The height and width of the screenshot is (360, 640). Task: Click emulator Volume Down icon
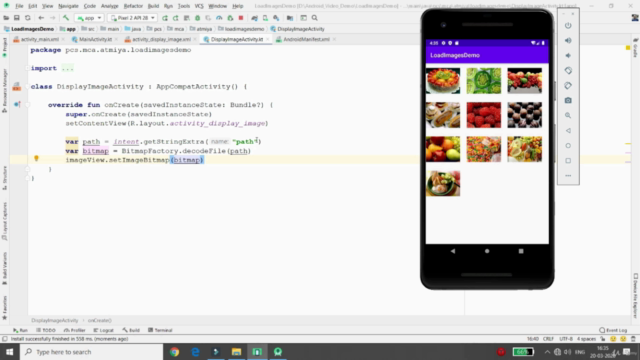(568, 56)
